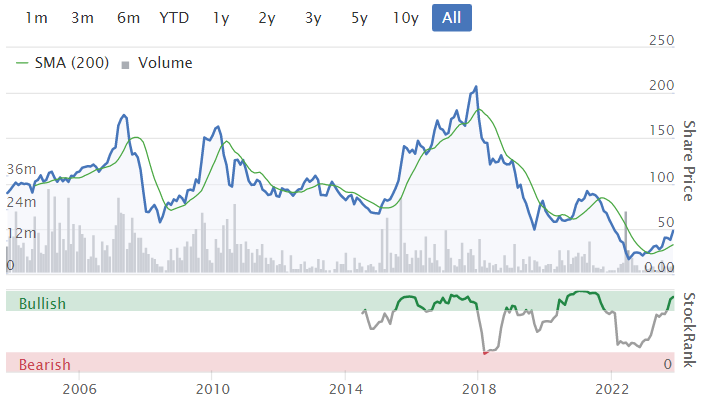Viewport: 702px width, 396px height.
Task: Select the 3m time range
Action: [82, 18]
